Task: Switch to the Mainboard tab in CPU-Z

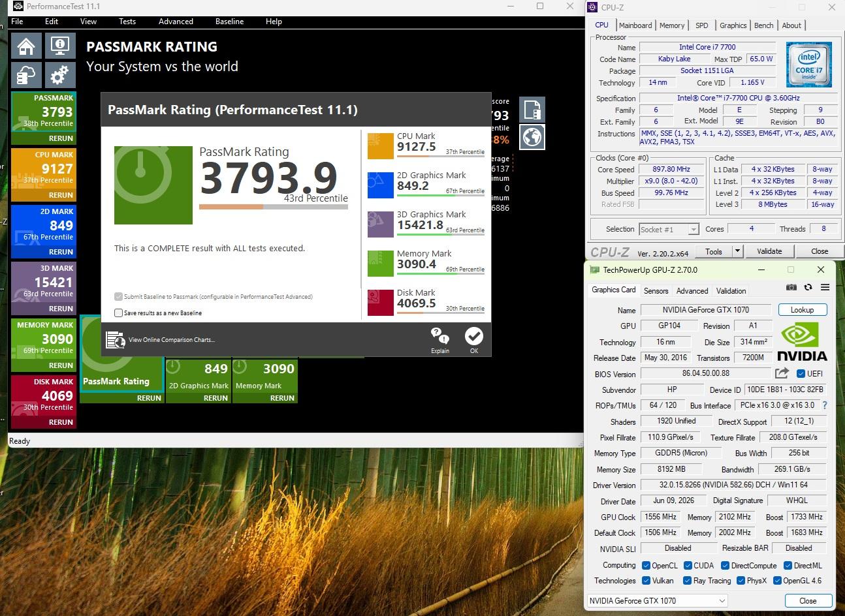Action: coord(635,25)
